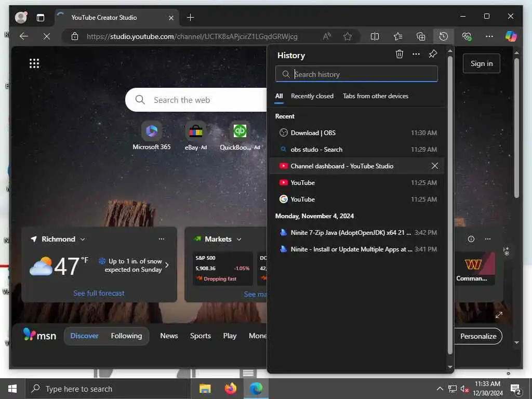Open Ninite Install or Update entry

[356, 249]
